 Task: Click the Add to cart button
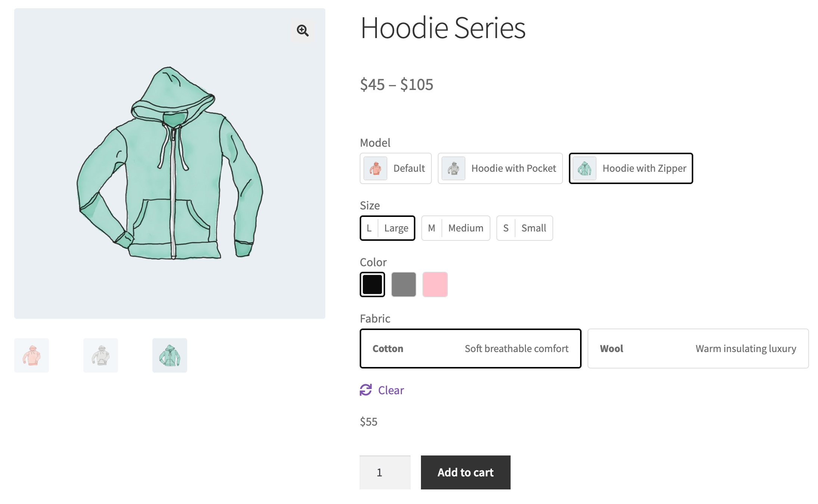(x=465, y=472)
